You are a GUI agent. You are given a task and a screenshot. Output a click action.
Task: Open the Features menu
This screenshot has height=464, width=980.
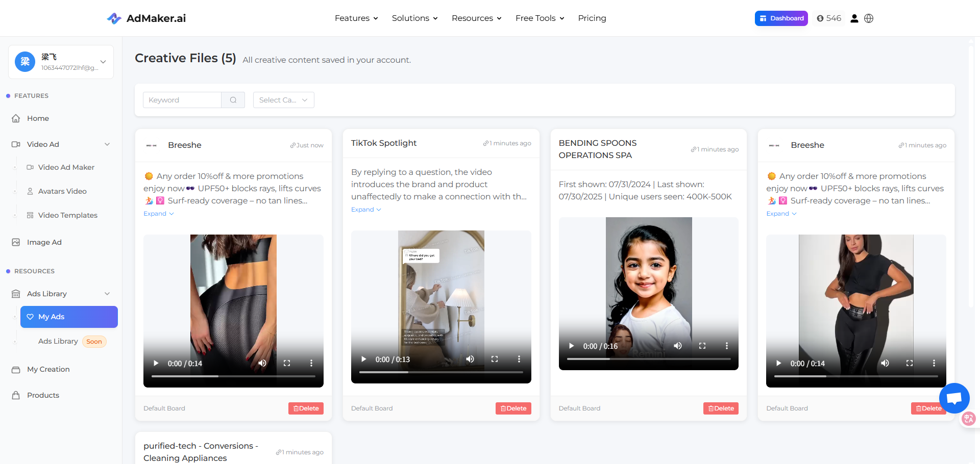coord(356,18)
